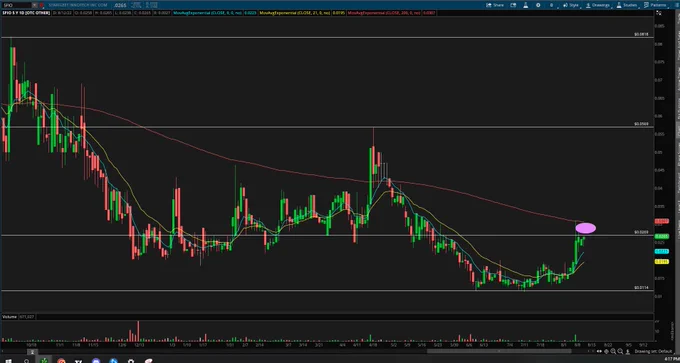Screen dimensions: 680x363
Task: Click the yellow EMA value bubble on axis
Action: 661,262
